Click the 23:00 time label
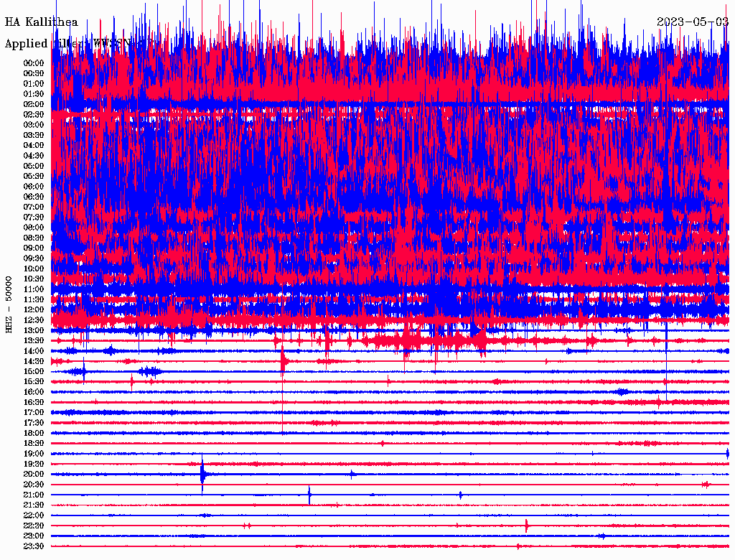The height and width of the screenshot is (560, 735). [34, 536]
